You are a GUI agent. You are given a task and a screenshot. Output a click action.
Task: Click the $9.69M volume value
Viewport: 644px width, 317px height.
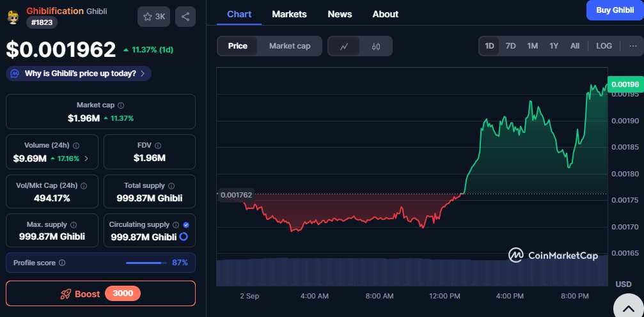tap(29, 158)
